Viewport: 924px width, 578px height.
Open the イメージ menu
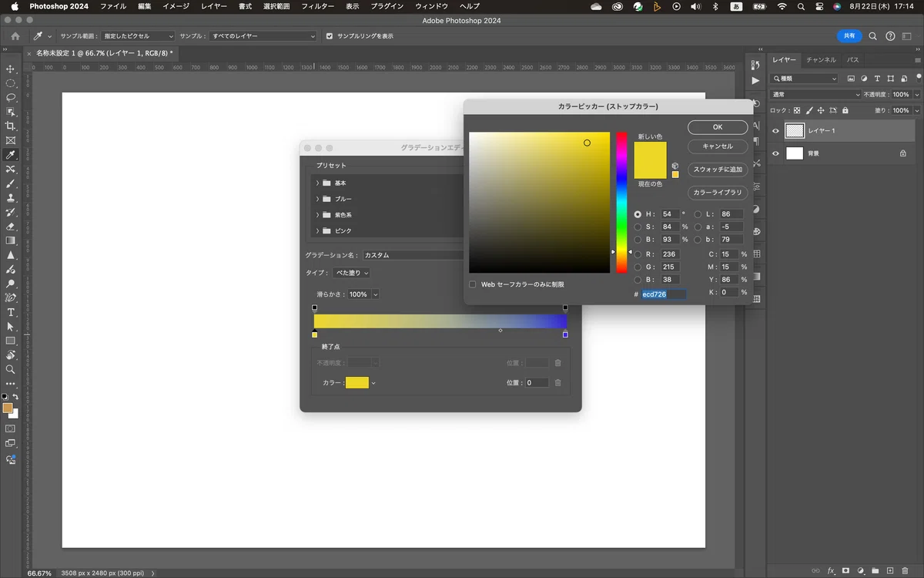(176, 6)
